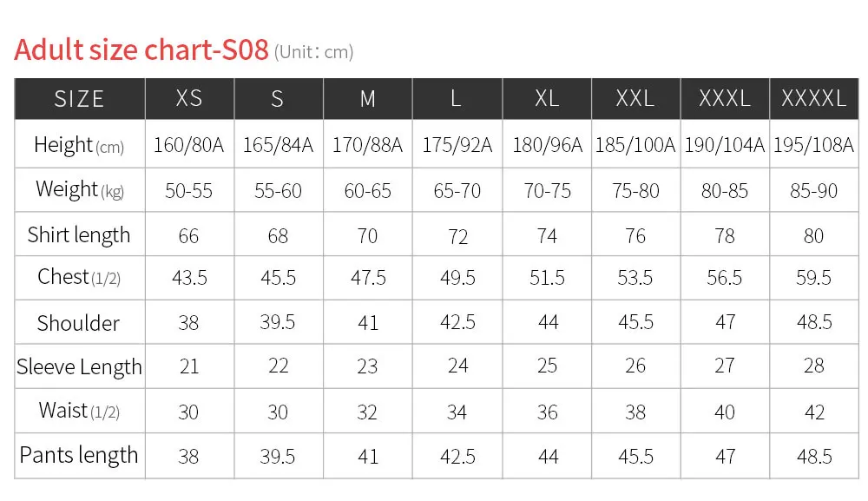This screenshot has height=501, width=868.
Task: Click the Height (cm) row label
Action: pos(79,145)
